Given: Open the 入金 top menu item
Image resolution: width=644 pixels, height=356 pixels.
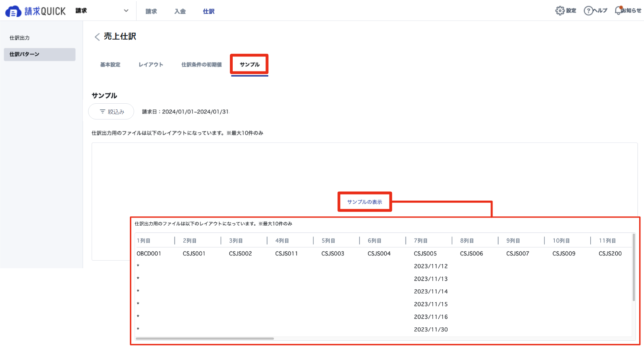Looking at the screenshot, I should pyautogui.click(x=180, y=11).
